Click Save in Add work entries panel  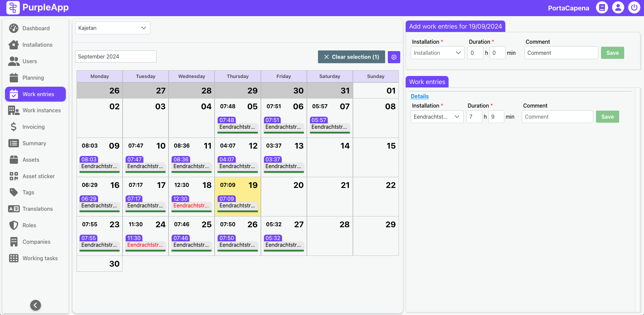click(612, 53)
